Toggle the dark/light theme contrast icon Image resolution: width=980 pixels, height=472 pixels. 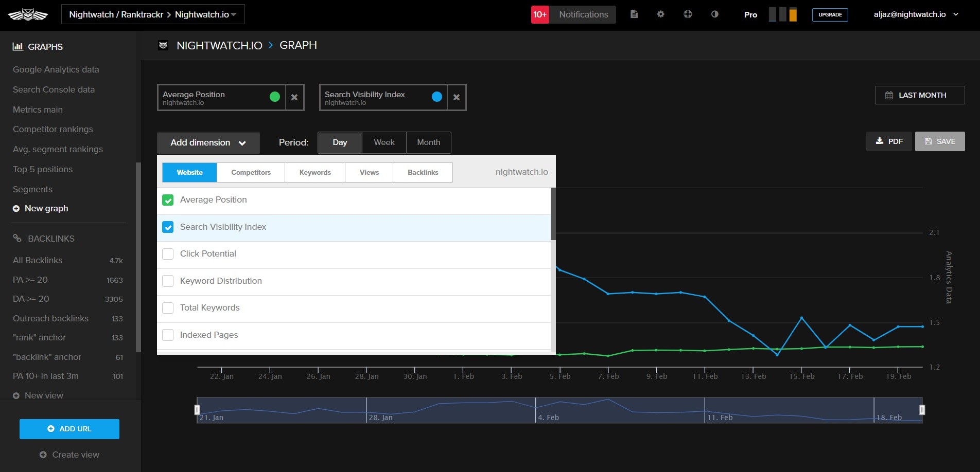click(714, 14)
